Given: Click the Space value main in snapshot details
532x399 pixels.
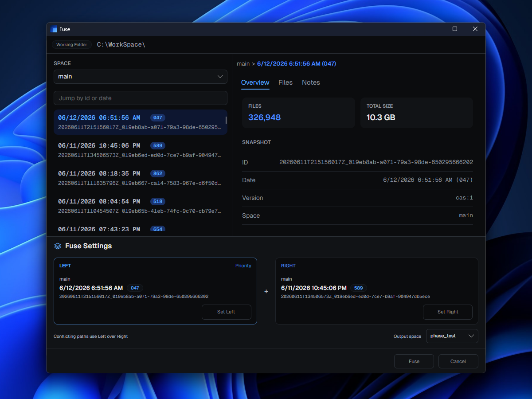Looking at the screenshot, I should click(x=466, y=215).
